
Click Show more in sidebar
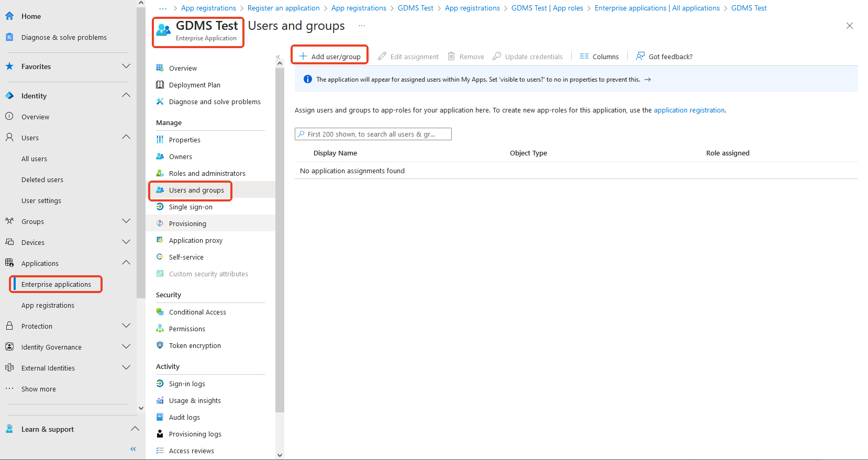(x=38, y=389)
